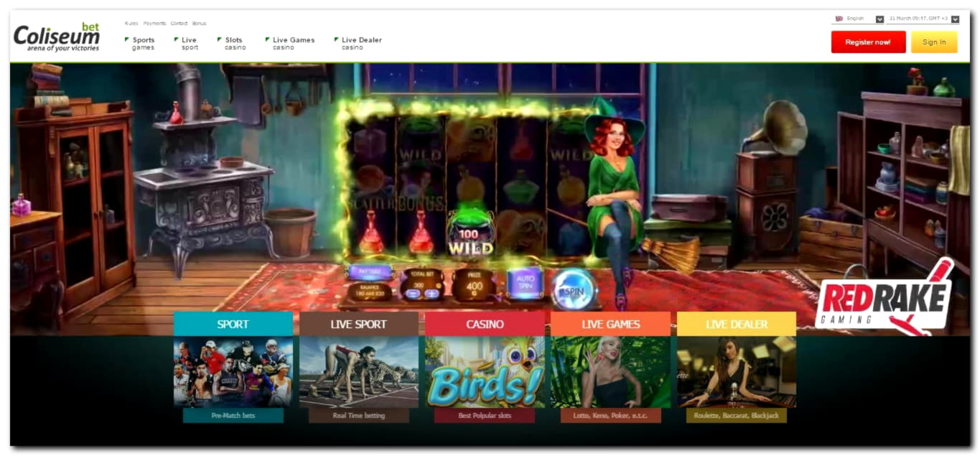
Task: Open the LIVE SPORT category header
Action: click(x=358, y=324)
